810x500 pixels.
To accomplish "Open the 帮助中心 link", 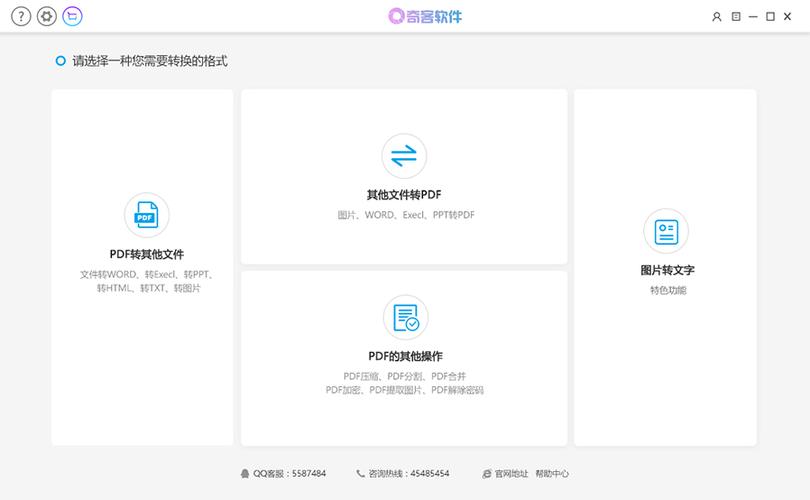I will (552, 474).
